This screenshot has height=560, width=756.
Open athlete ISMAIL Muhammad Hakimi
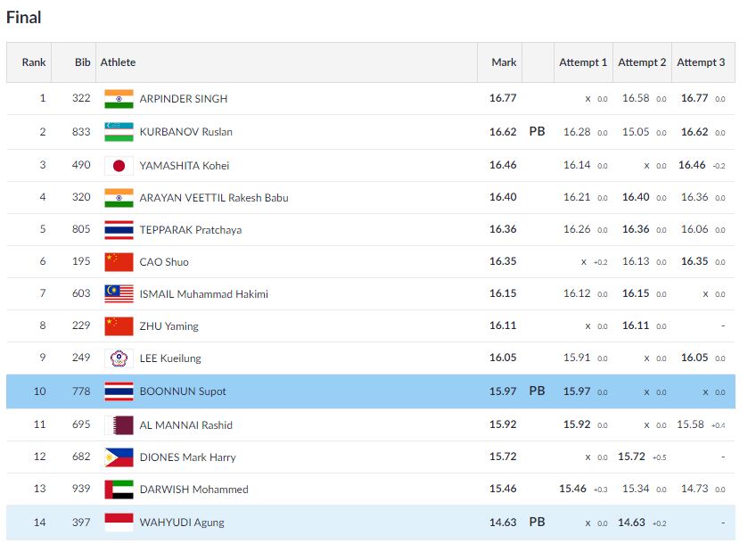coord(203,293)
